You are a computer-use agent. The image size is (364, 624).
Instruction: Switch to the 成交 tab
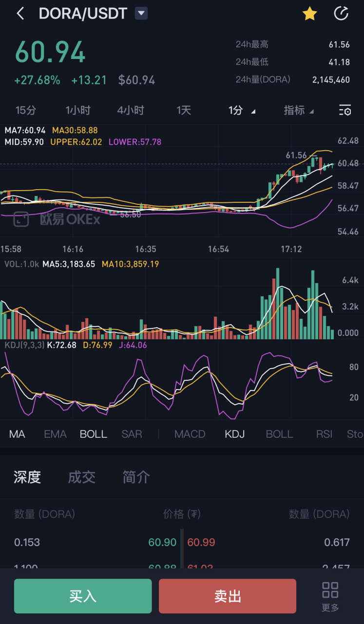[x=81, y=477]
